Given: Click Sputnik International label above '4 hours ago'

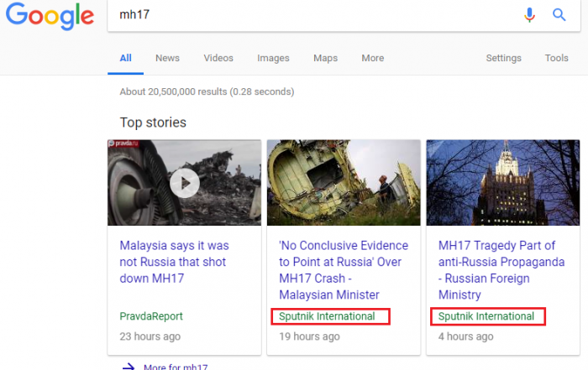Looking at the screenshot, I should pyautogui.click(x=486, y=316).
